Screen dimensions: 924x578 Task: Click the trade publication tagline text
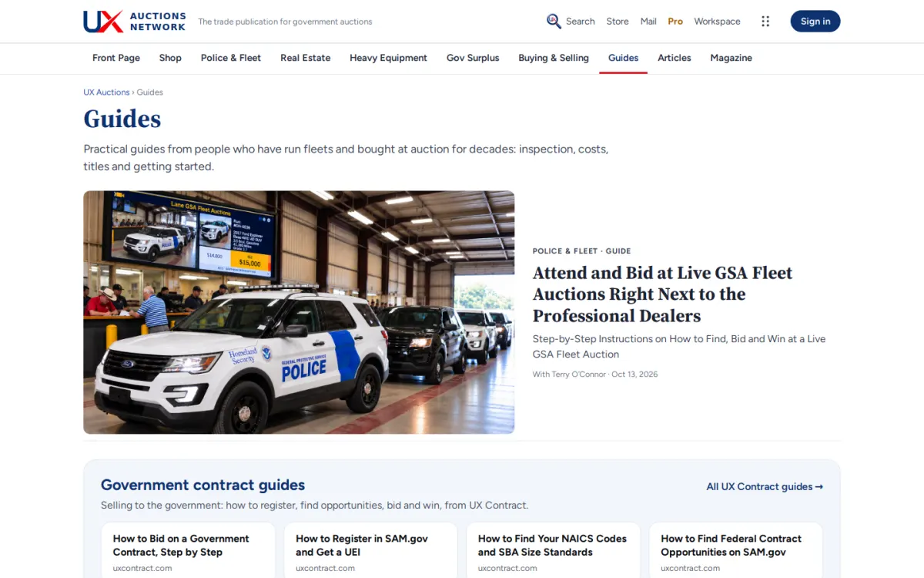click(x=285, y=22)
